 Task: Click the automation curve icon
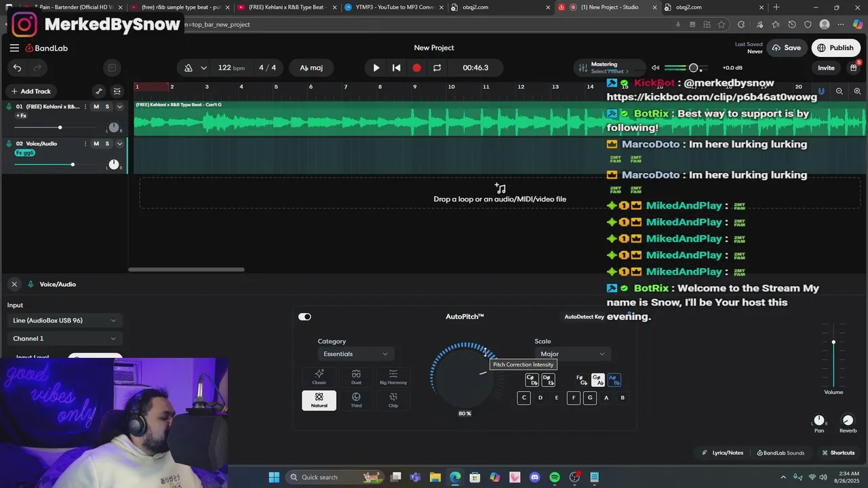click(99, 91)
